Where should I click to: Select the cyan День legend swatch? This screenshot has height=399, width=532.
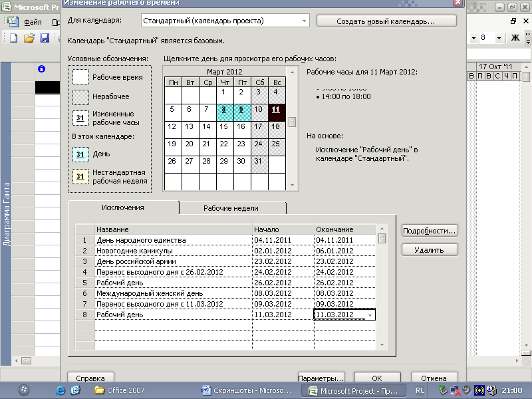click(80, 154)
